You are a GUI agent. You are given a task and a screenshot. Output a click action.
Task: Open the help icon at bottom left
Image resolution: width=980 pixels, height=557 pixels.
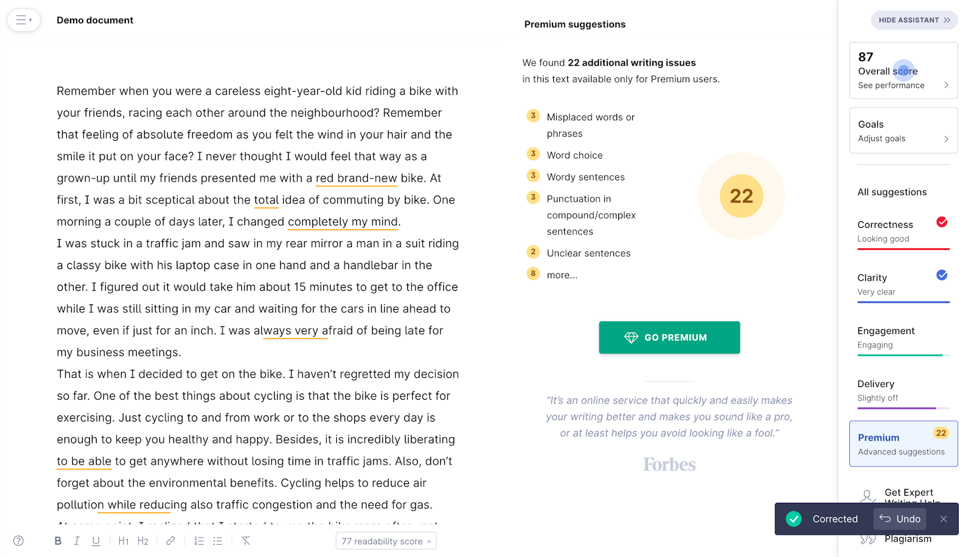[18, 540]
